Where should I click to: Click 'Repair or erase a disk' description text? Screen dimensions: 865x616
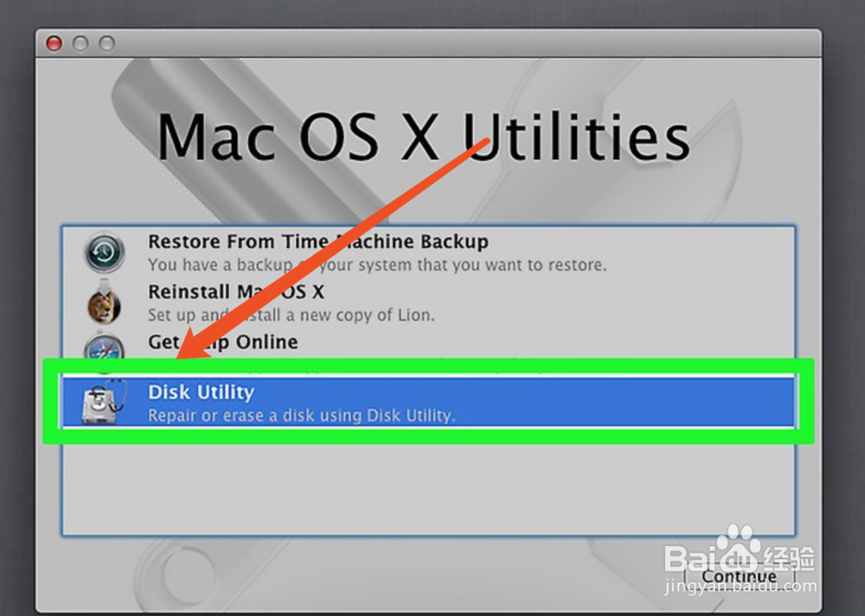302,415
